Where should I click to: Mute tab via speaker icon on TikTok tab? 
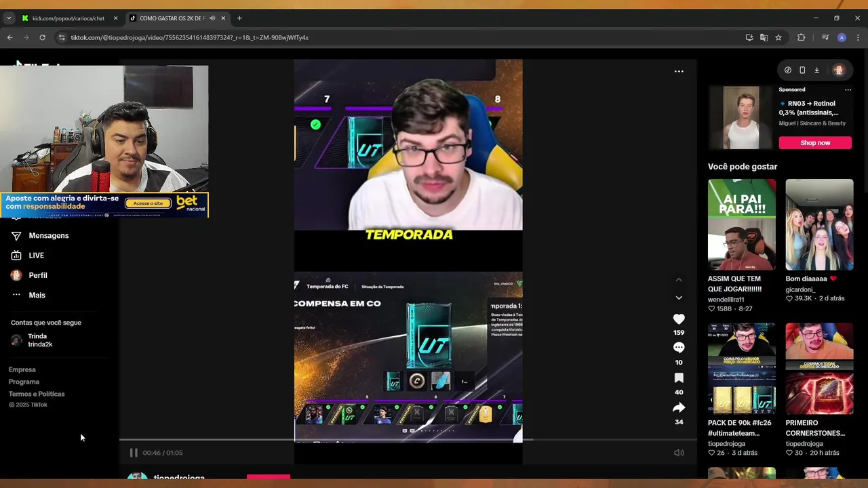(212, 18)
